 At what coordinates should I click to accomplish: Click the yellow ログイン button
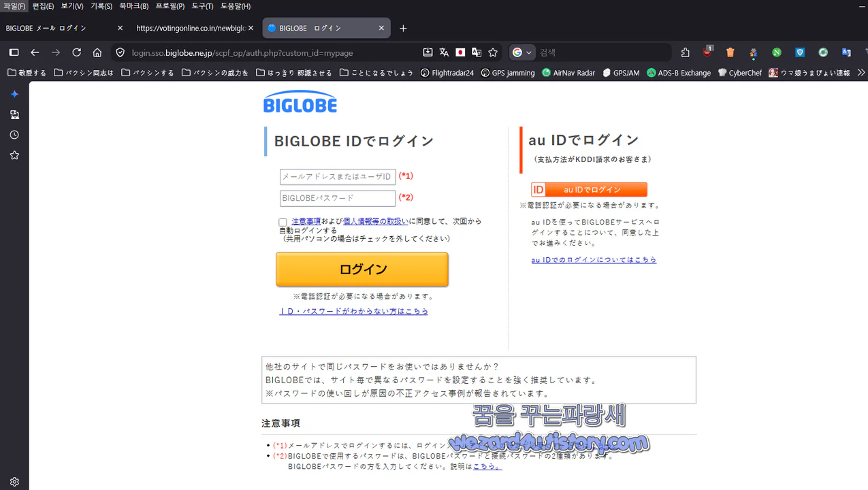(362, 269)
